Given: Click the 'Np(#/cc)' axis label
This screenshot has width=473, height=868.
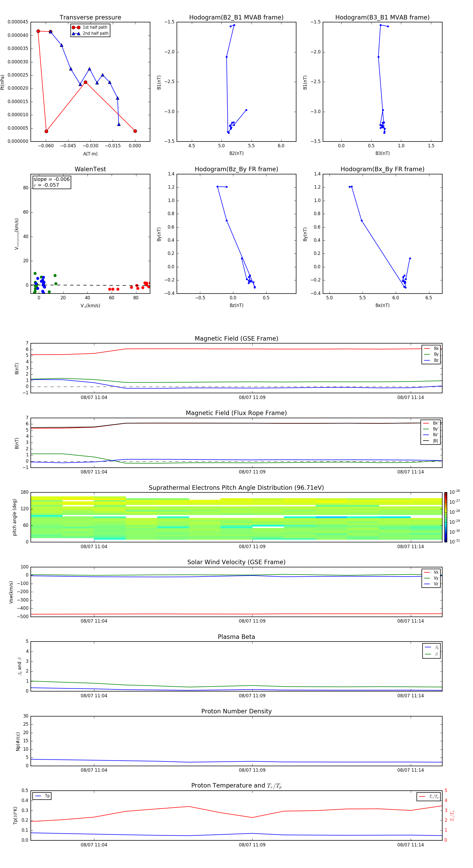Looking at the screenshot, I should point(18,741).
